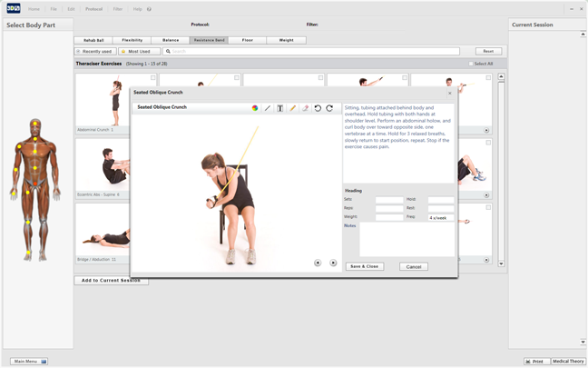Select the head point on the body model
Image resolution: width=588 pixels, height=368 pixels.
click(35, 124)
